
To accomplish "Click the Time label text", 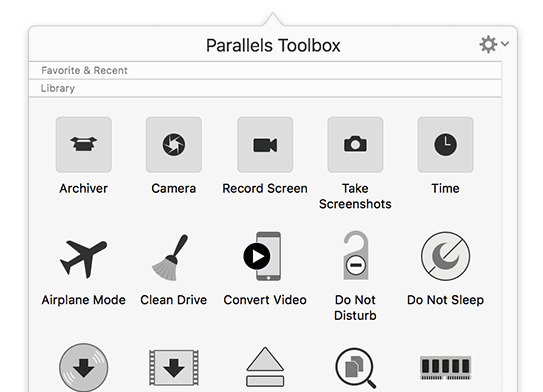I will click(445, 188).
